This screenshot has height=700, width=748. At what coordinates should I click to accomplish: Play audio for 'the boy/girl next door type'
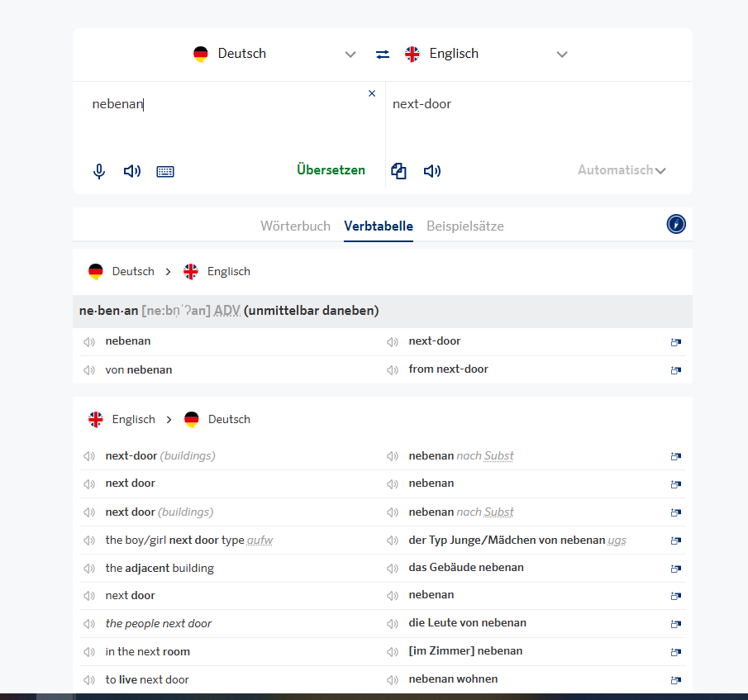point(89,540)
